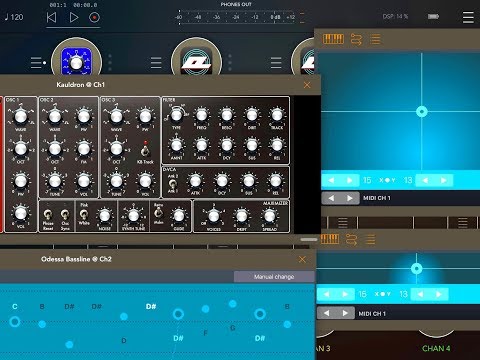Click the OSC 1 VOL knob

[x=21, y=213]
